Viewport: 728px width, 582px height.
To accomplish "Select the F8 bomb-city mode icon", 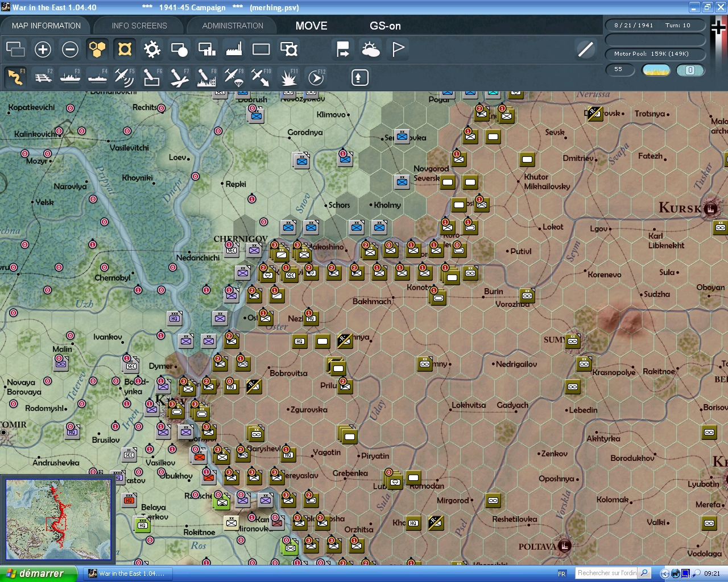I will tap(206, 77).
